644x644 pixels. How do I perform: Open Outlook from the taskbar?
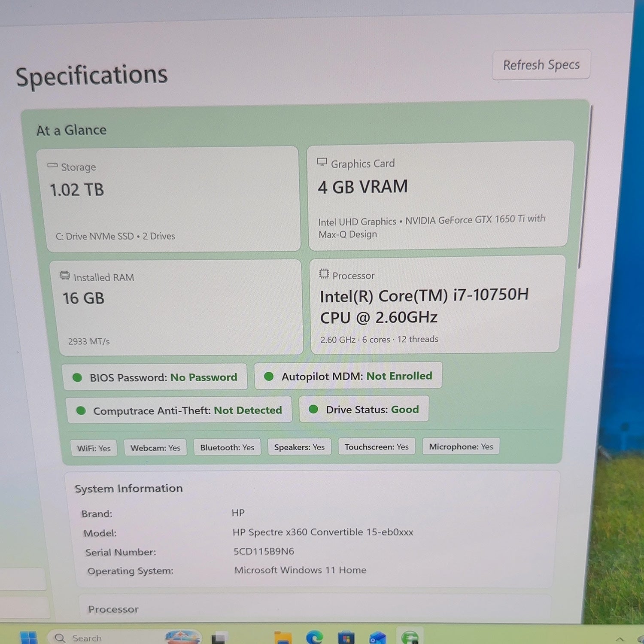pyautogui.click(x=378, y=638)
